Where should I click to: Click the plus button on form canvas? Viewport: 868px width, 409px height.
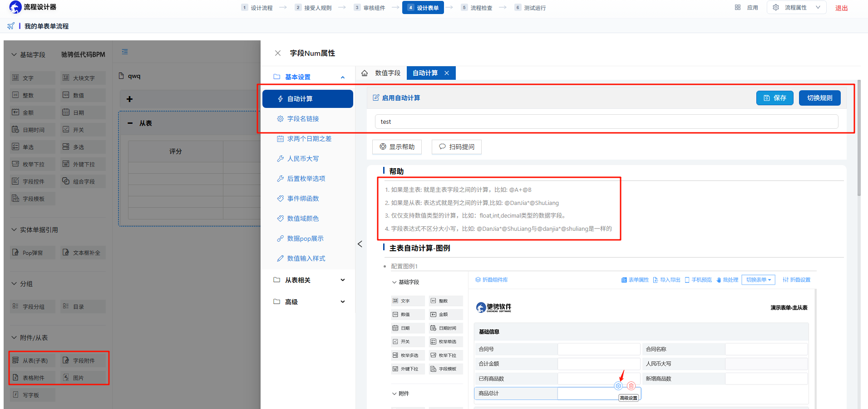130,99
